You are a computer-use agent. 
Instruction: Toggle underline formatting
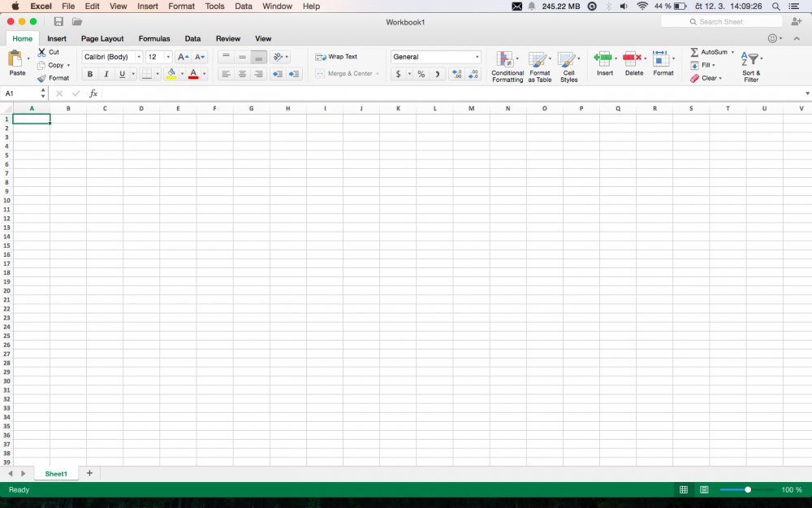coord(122,74)
